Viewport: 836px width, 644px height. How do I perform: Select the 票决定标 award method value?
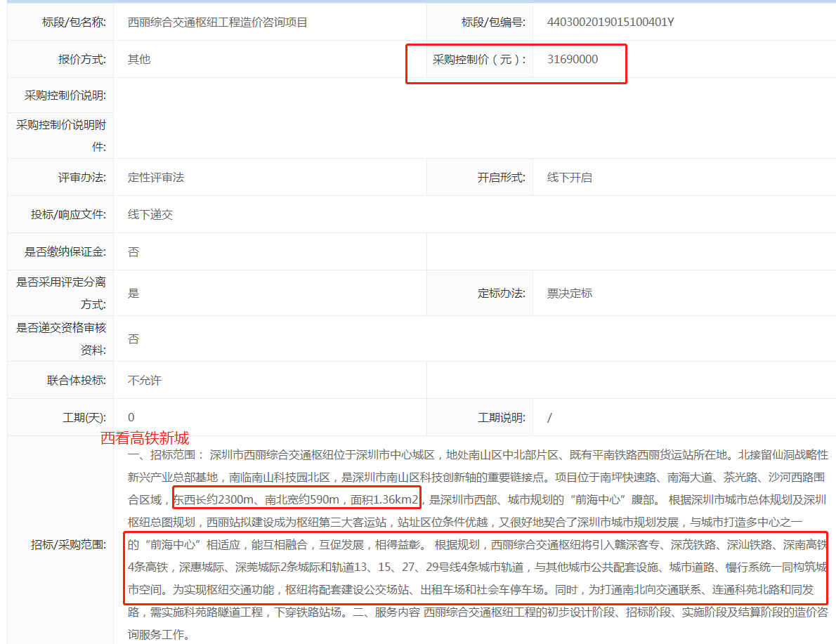click(570, 294)
